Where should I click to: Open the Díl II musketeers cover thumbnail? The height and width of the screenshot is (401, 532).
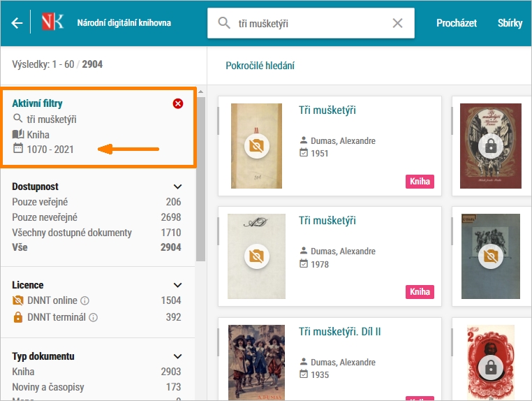(256, 363)
